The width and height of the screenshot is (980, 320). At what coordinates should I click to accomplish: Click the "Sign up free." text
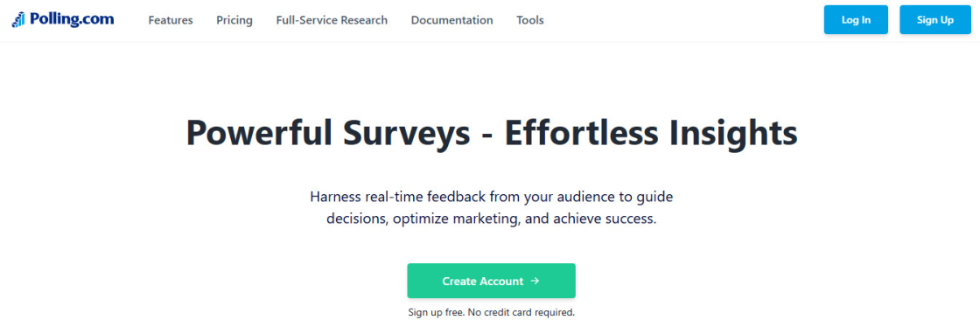(435, 311)
